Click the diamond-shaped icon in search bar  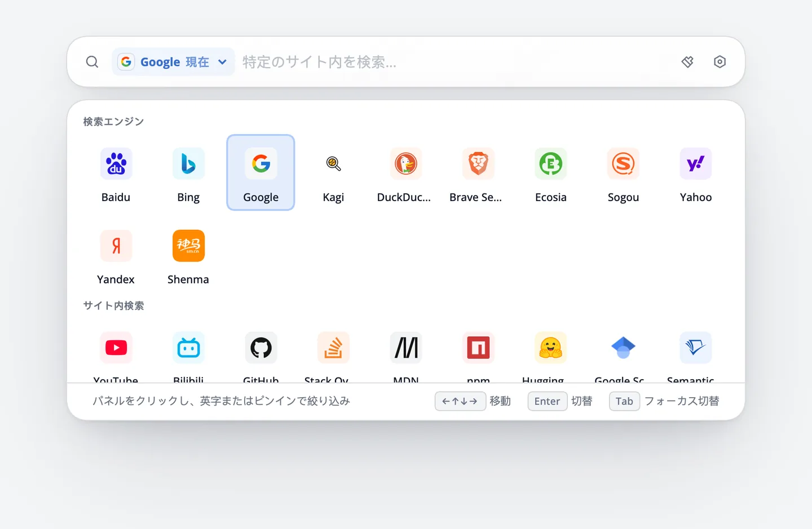[x=687, y=62]
